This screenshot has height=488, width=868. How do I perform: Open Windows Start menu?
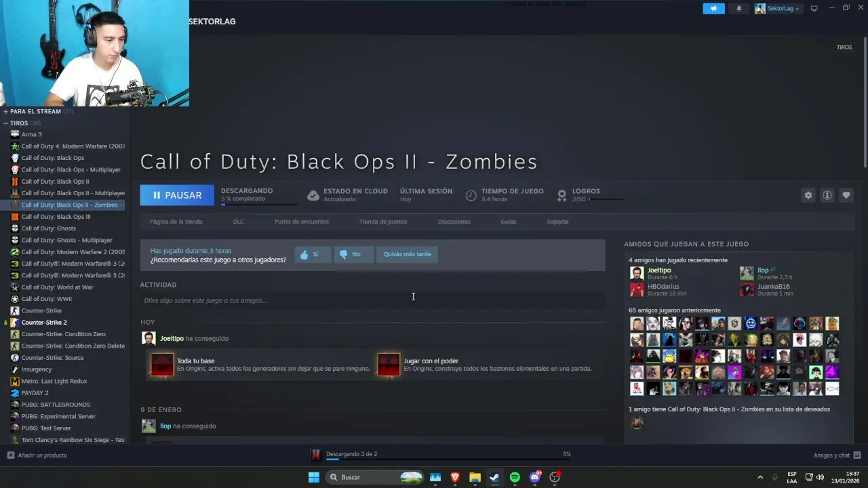314,477
